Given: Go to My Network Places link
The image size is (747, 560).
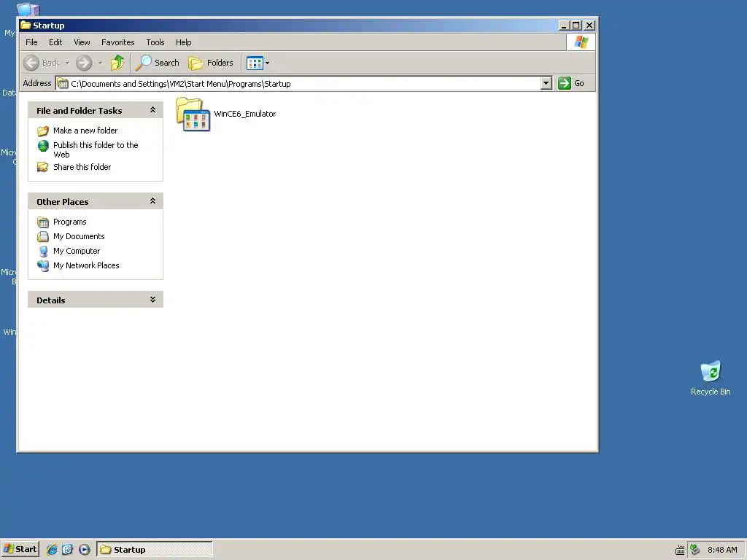Looking at the screenshot, I should [86, 265].
